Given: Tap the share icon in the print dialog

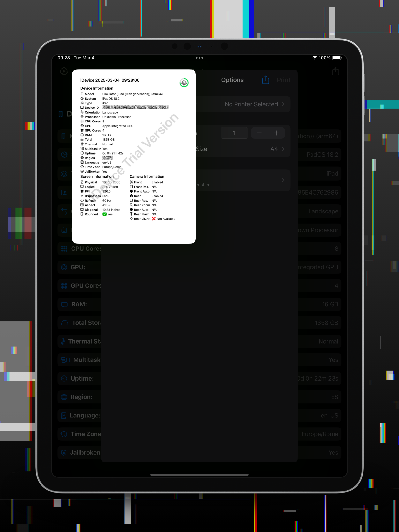Looking at the screenshot, I should (265, 80).
